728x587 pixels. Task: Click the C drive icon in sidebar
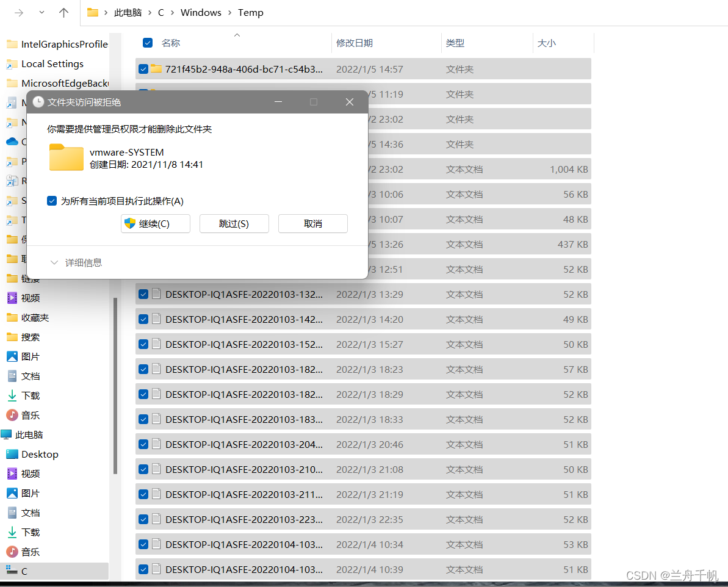click(x=12, y=571)
